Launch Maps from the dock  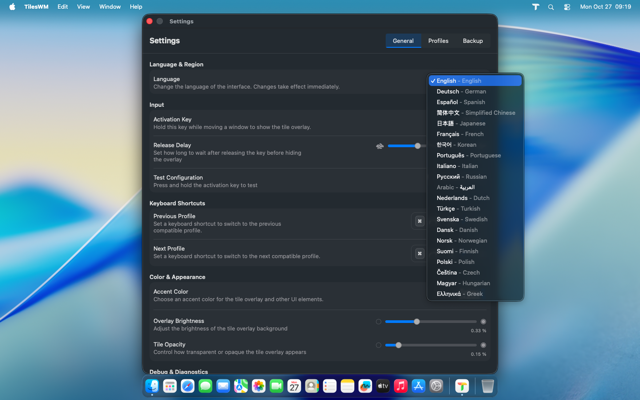[241, 386]
